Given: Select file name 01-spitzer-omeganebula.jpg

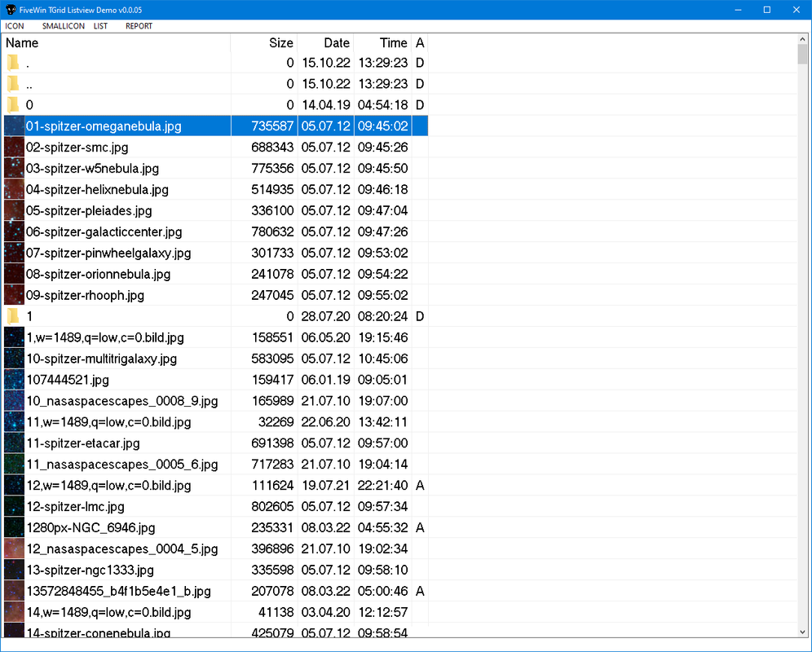Looking at the screenshot, I should [x=104, y=126].
